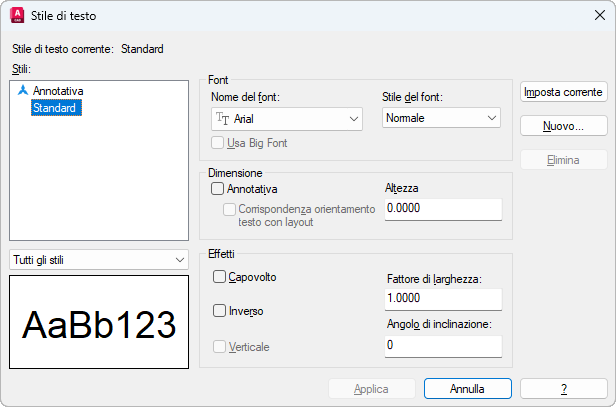Click the annotative icon beside Annotativa style
The height and width of the screenshot is (407, 616).
[x=22, y=90]
